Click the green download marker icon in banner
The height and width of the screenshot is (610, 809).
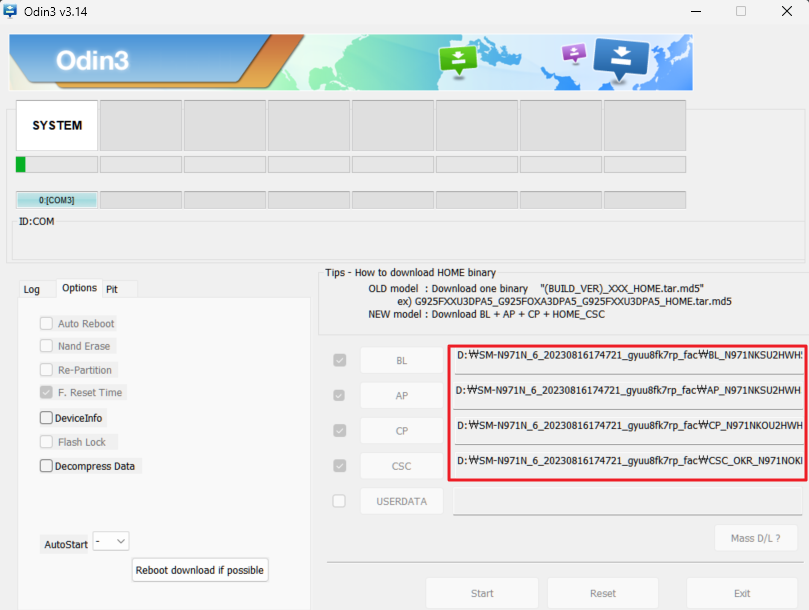[x=458, y=61]
